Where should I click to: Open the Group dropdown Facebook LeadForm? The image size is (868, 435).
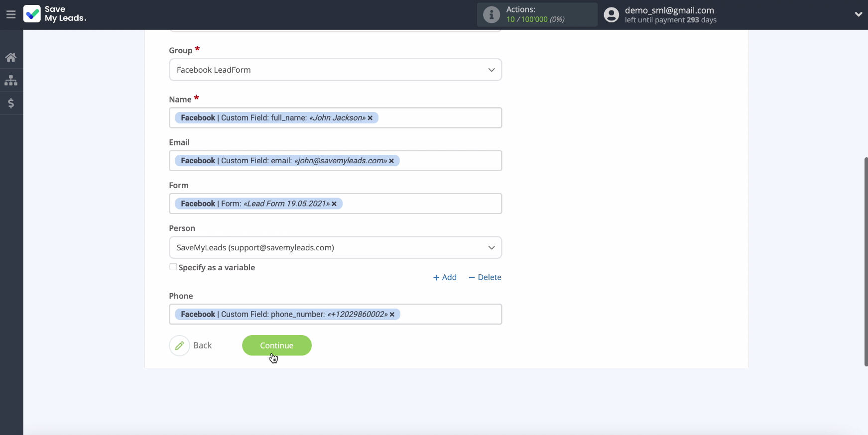[x=335, y=70]
